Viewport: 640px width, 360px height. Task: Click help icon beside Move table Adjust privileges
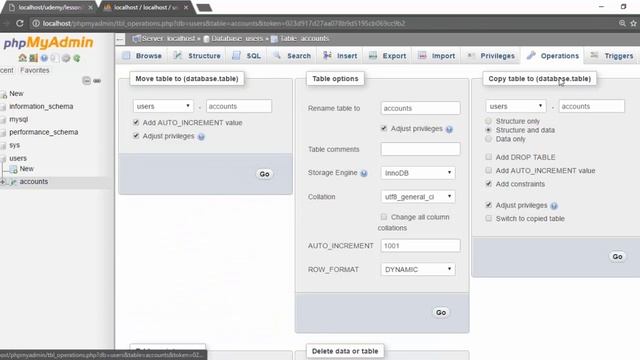pos(201,137)
